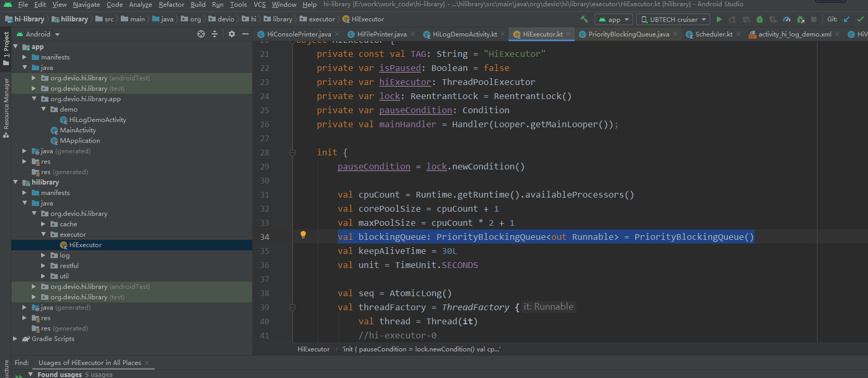The image size is (868, 378).
Task: Run the app with the green play icon
Action: [719, 19]
